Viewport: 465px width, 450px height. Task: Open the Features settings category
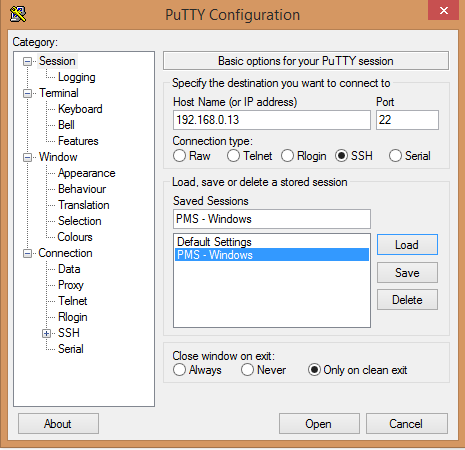78,141
